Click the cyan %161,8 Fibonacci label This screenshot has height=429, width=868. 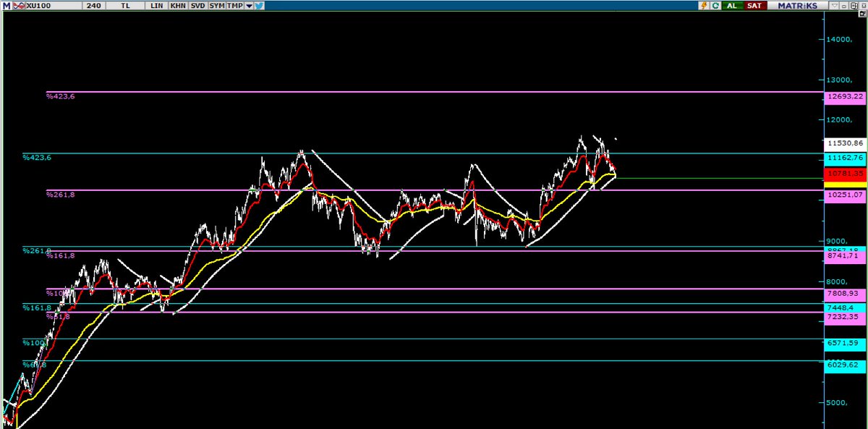coord(36,307)
